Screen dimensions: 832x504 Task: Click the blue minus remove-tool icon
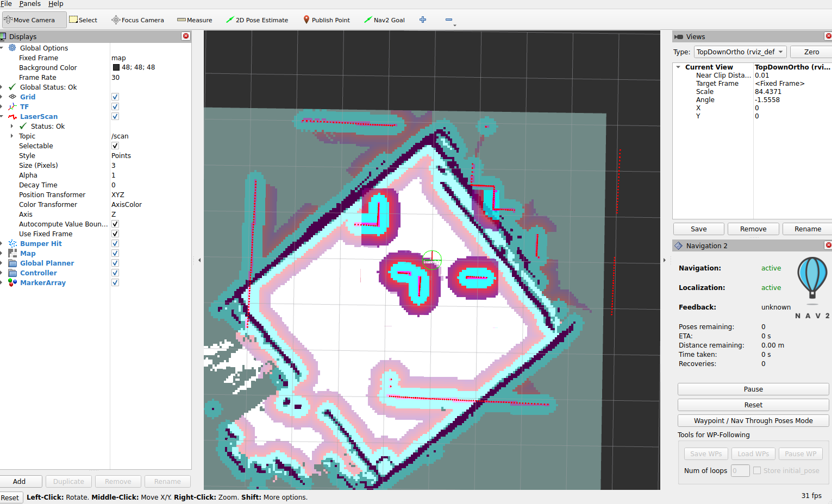tap(449, 20)
